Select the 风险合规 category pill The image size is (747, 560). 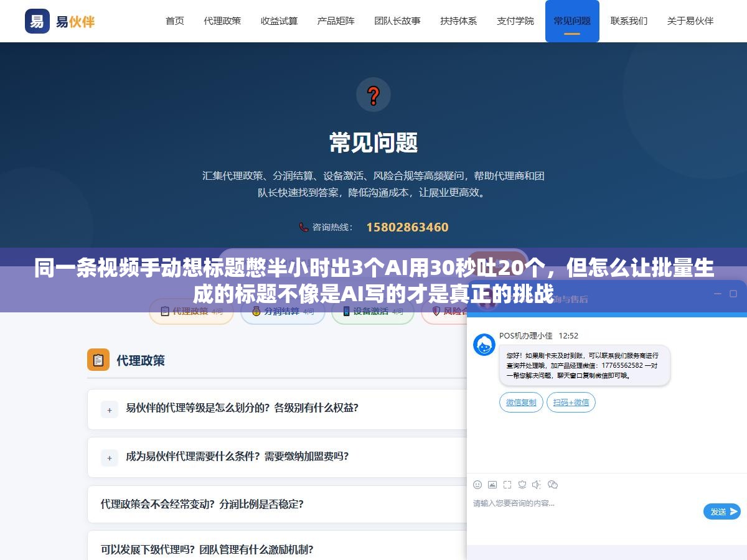[444, 311]
